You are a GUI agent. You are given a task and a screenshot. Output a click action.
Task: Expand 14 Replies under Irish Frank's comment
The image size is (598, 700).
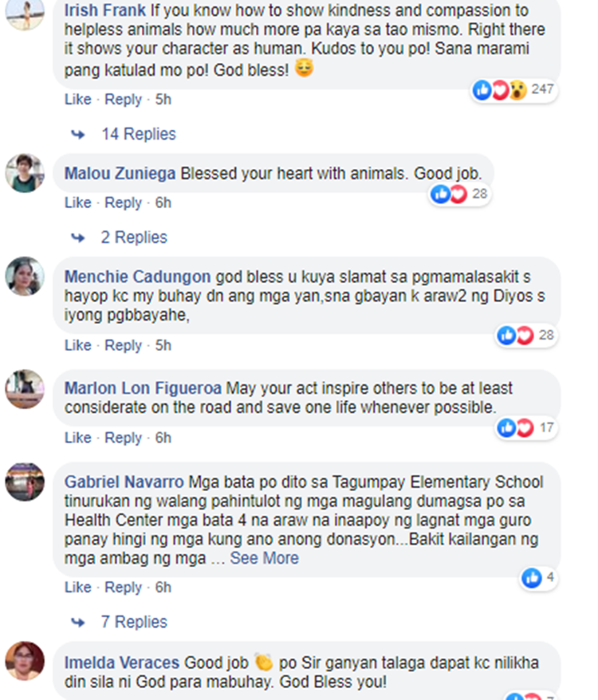tap(138, 134)
